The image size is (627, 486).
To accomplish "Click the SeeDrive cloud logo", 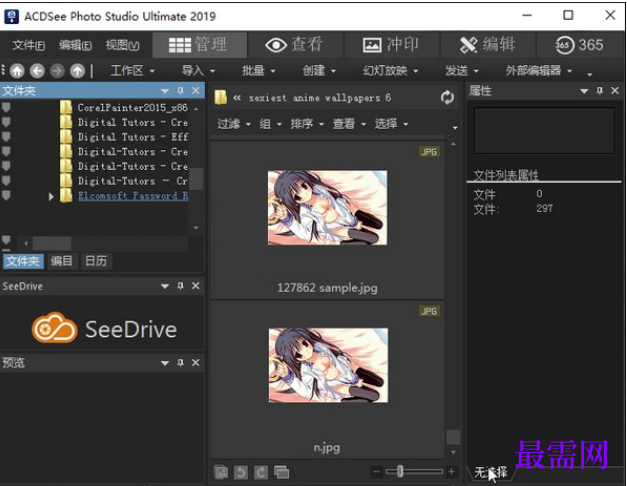I will point(54,328).
